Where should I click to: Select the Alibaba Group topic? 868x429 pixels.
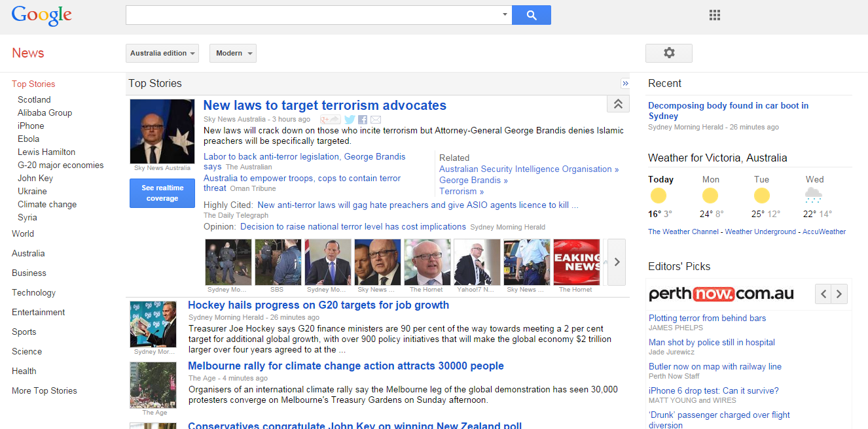click(x=45, y=112)
